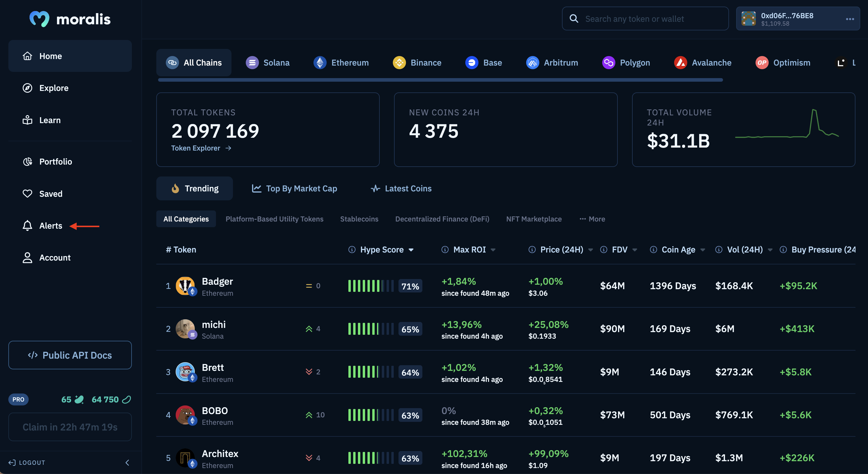Select the All Chains tab
This screenshot has width=868, height=474.
(194, 63)
